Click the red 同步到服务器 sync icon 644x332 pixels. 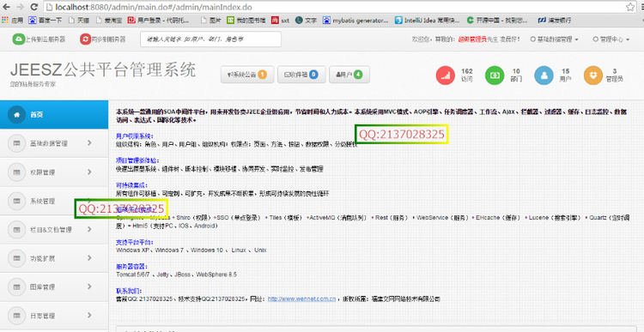point(85,39)
